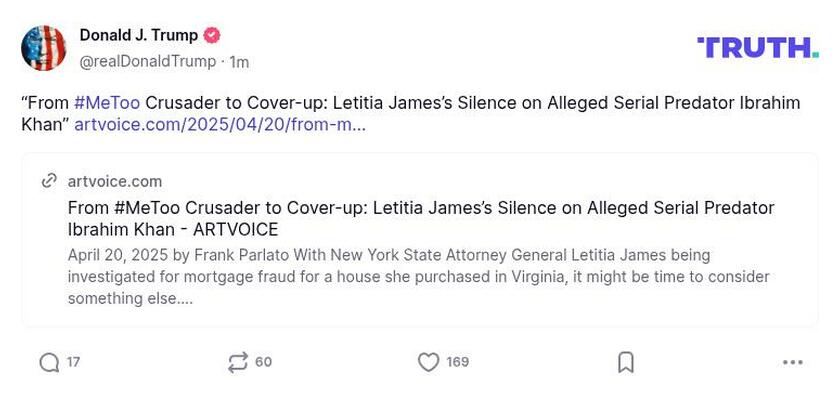The width and height of the screenshot is (840, 405).
Task: Click the artvoice.com domain label in card
Action: (x=114, y=181)
